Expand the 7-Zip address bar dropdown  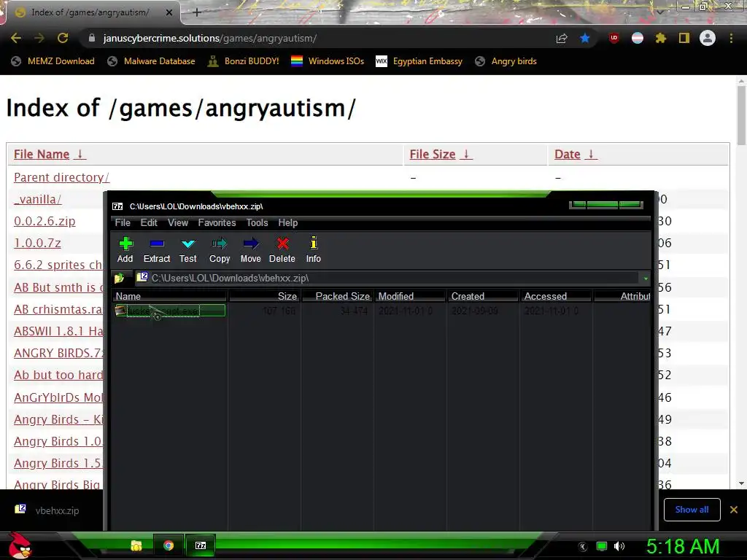(x=646, y=279)
